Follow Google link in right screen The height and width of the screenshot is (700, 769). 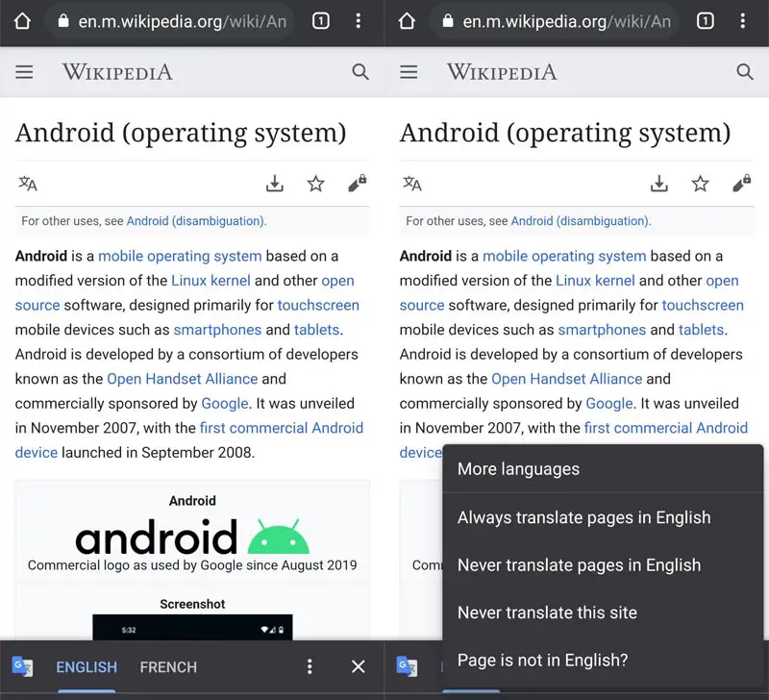(609, 403)
